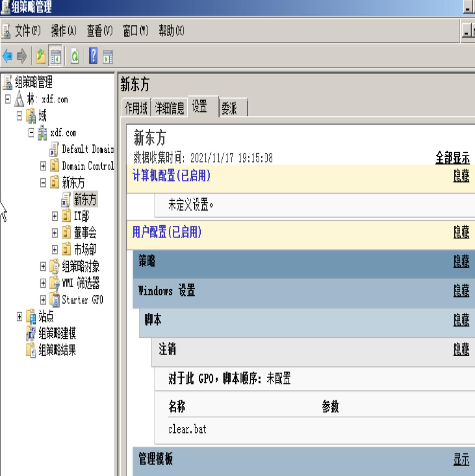This screenshot has height=476, width=475.
Task: Expand the IT部 node
Action: (55, 216)
